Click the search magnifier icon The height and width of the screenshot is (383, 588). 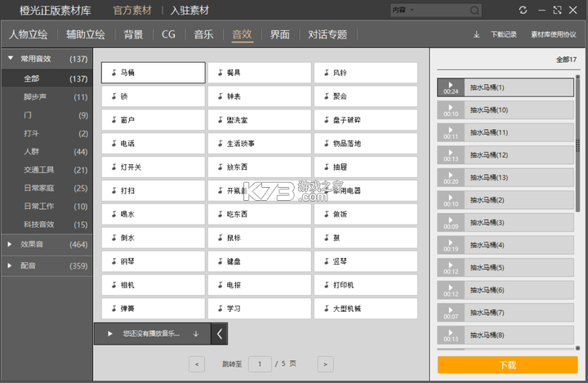click(x=474, y=10)
